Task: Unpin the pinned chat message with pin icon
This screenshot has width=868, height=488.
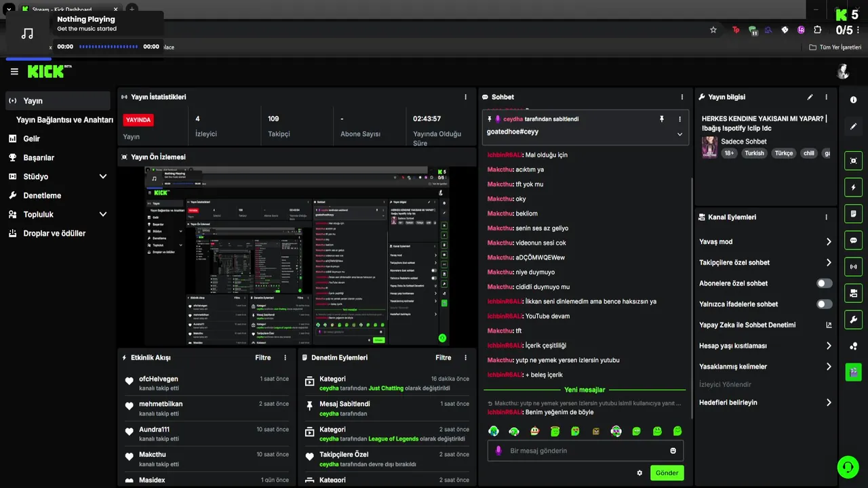Action: (662, 119)
